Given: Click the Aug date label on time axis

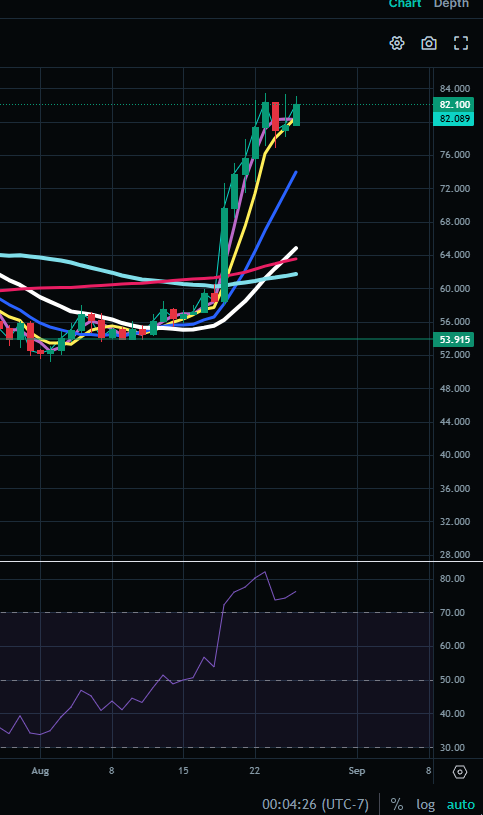Looking at the screenshot, I should tap(40, 771).
